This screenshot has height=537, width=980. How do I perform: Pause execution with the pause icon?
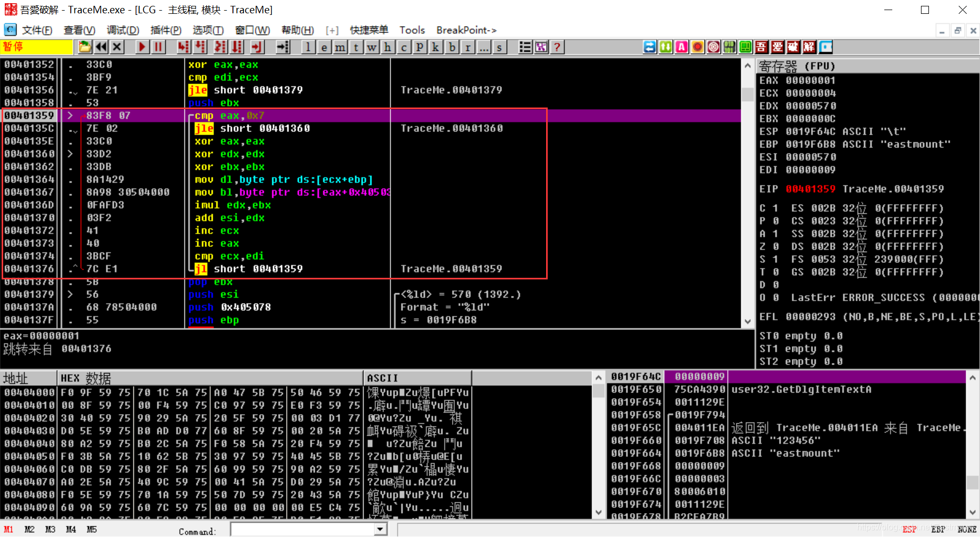158,47
